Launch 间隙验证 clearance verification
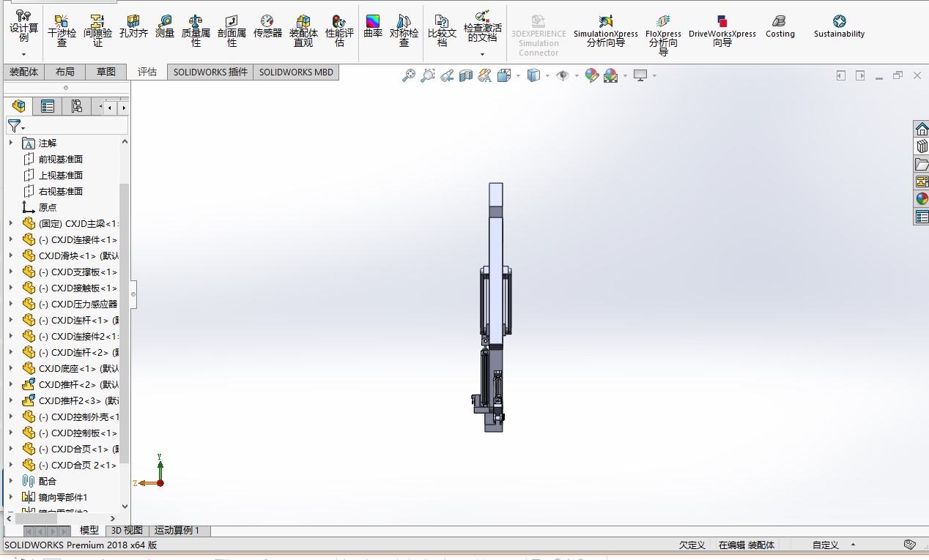The image size is (929, 560). click(97, 30)
